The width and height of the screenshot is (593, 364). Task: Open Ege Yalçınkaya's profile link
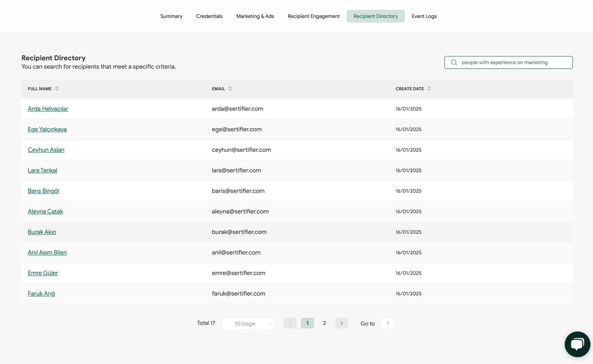[47, 129]
